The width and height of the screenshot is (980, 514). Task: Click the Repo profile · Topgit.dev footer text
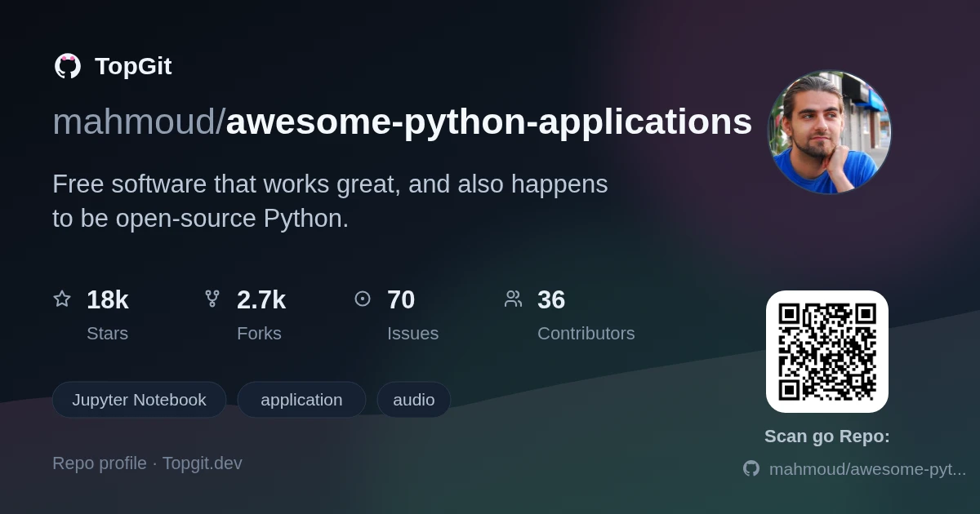coord(147,463)
